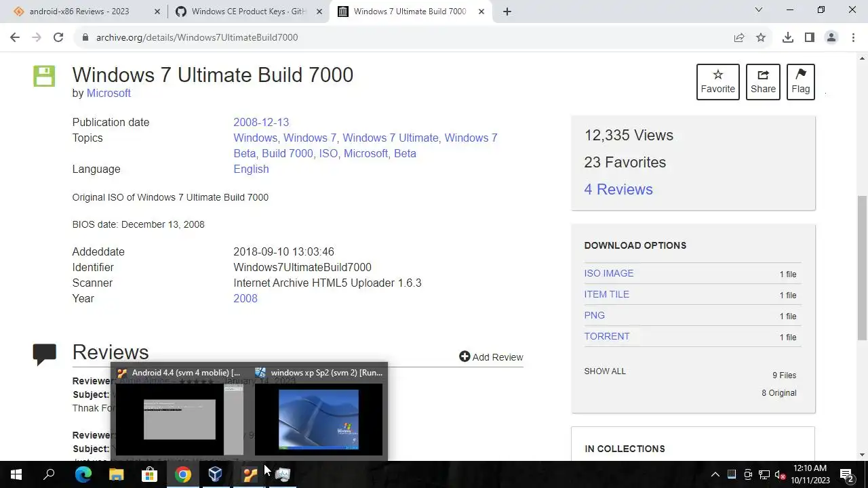Click the forward navigation arrow
This screenshot has width=868, height=488.
click(x=37, y=37)
